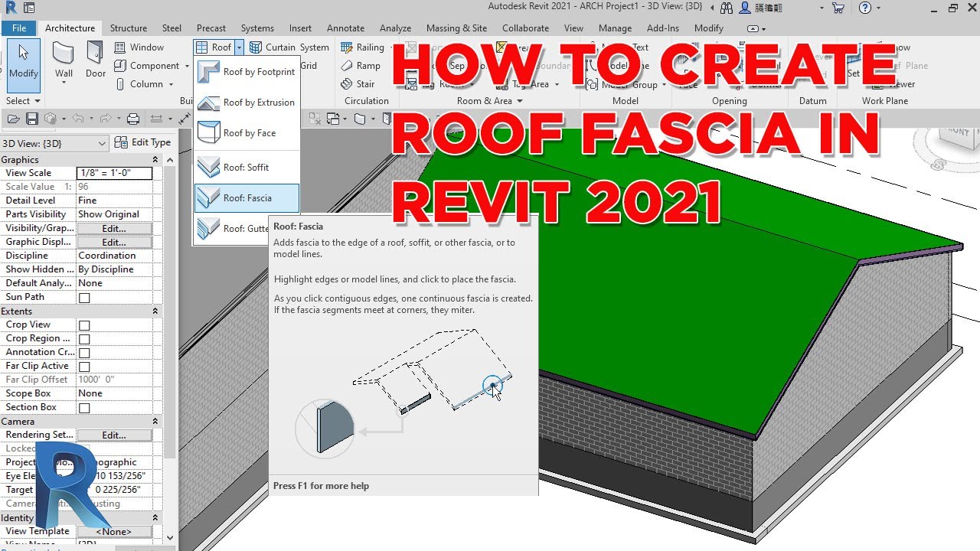This screenshot has height=551, width=980.
Task: Click Open folder icon in Quick Access
Action: pos(13,119)
